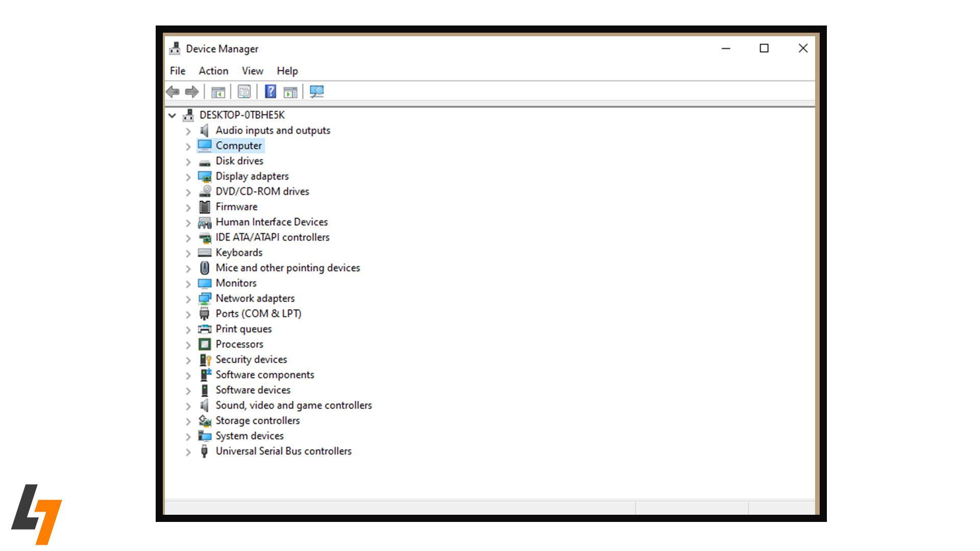The width and height of the screenshot is (980, 551).
Task: Open the Action menu
Action: pyautogui.click(x=213, y=71)
